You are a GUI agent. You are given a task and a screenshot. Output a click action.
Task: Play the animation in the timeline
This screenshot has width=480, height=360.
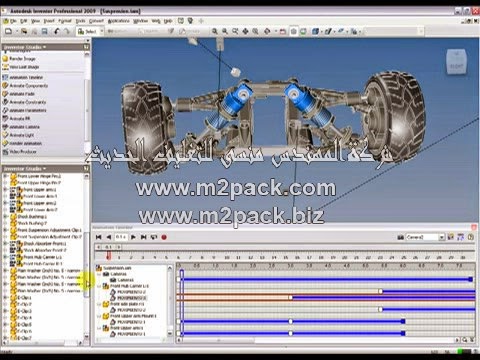pos(133,237)
